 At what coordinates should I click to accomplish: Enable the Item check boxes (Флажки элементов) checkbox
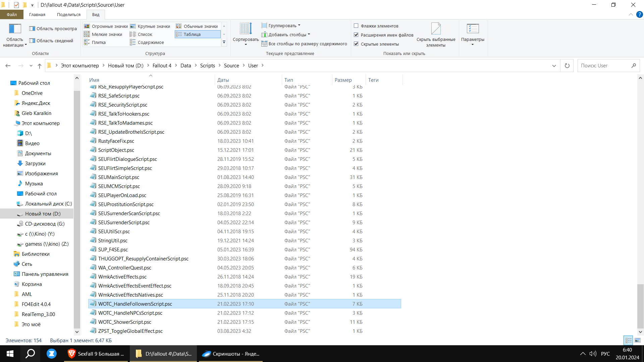coord(356,26)
